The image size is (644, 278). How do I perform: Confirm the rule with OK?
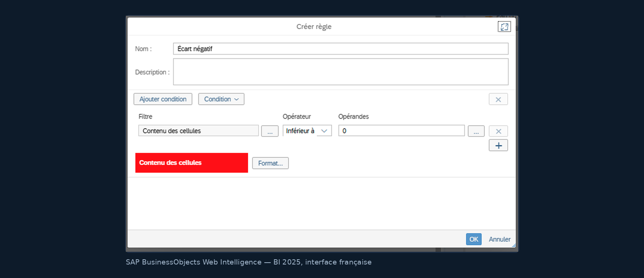point(474,239)
